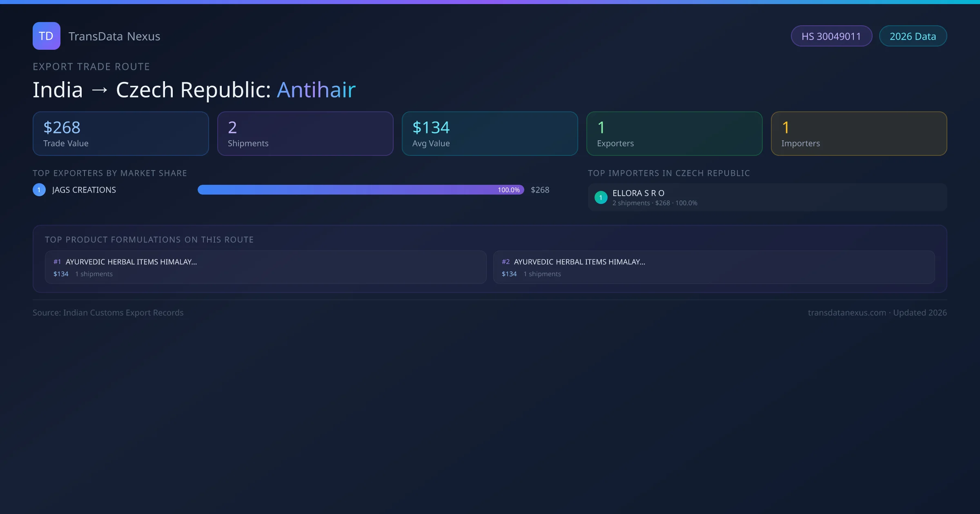Select the HS 30049011 badge
Image resolution: width=980 pixels, height=514 pixels.
tap(831, 36)
